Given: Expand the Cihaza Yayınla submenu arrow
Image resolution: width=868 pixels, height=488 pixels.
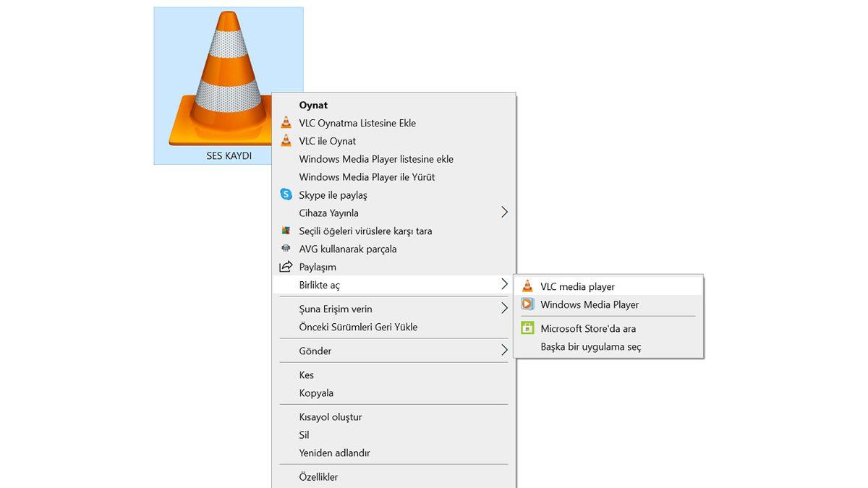Looking at the screenshot, I should click(x=504, y=213).
